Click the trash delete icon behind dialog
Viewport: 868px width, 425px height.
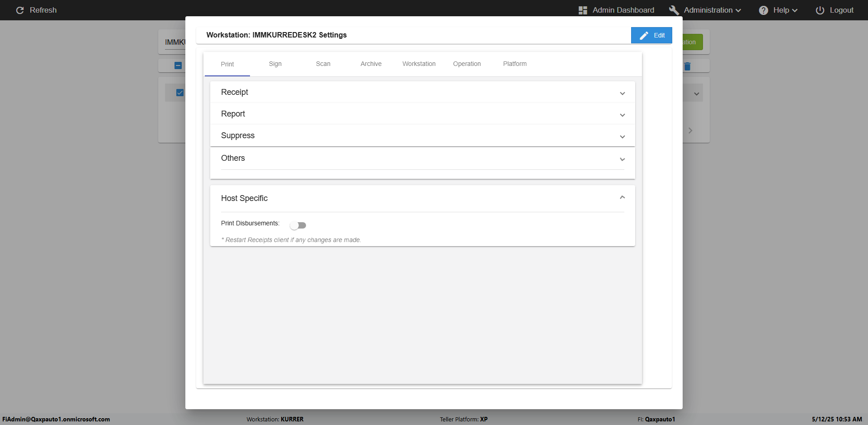coord(687,66)
